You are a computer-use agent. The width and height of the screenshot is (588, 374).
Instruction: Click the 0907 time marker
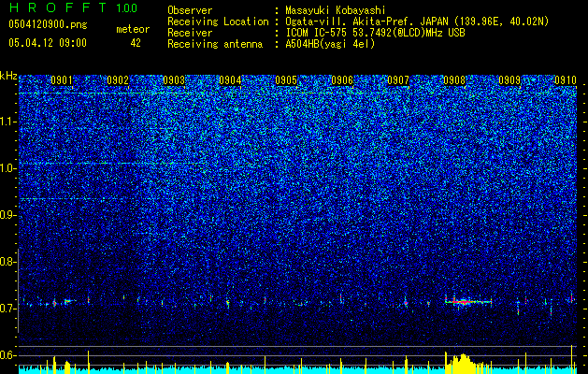click(398, 80)
